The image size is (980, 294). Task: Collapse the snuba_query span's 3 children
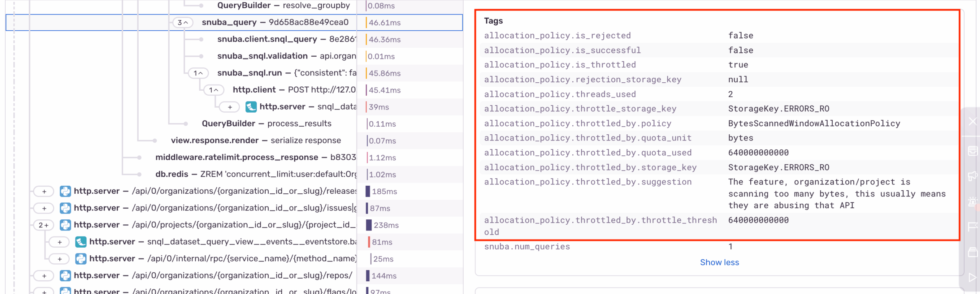tap(183, 23)
